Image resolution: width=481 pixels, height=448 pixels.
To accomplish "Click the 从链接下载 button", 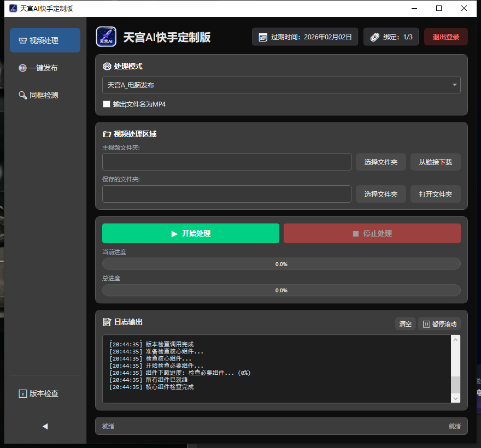I will coord(435,162).
